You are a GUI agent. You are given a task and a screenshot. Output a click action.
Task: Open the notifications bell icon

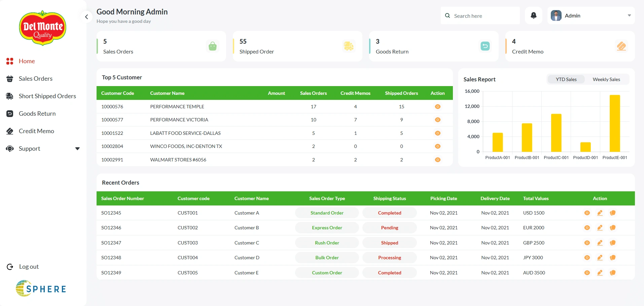(533, 15)
